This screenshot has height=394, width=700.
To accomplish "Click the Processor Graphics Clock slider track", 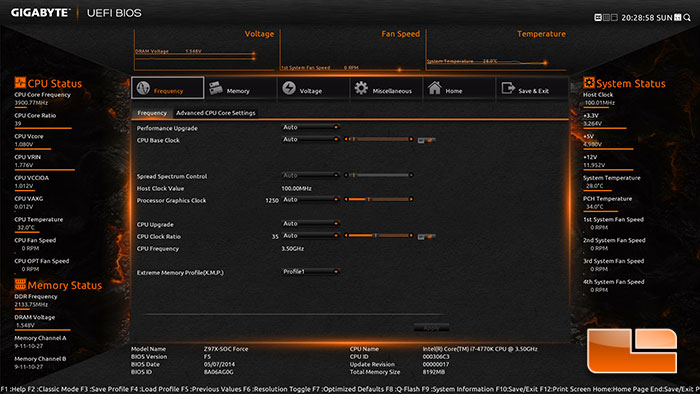I will click(379, 199).
